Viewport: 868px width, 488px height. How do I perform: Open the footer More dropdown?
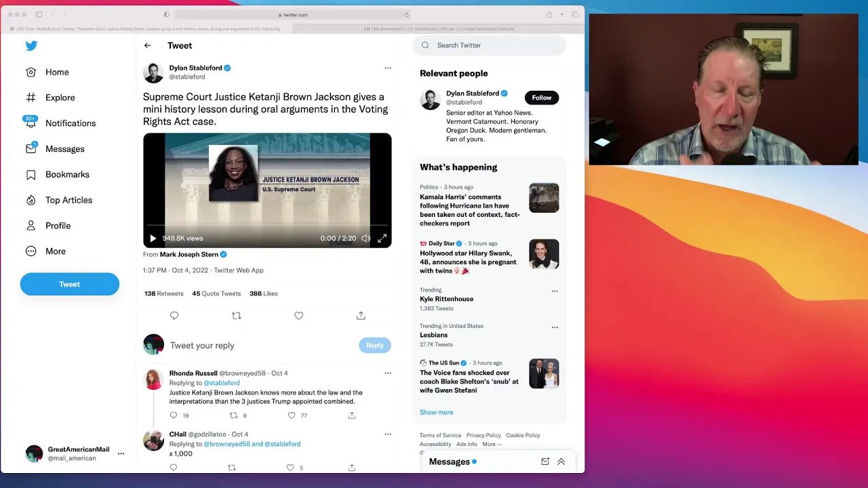coord(492,444)
